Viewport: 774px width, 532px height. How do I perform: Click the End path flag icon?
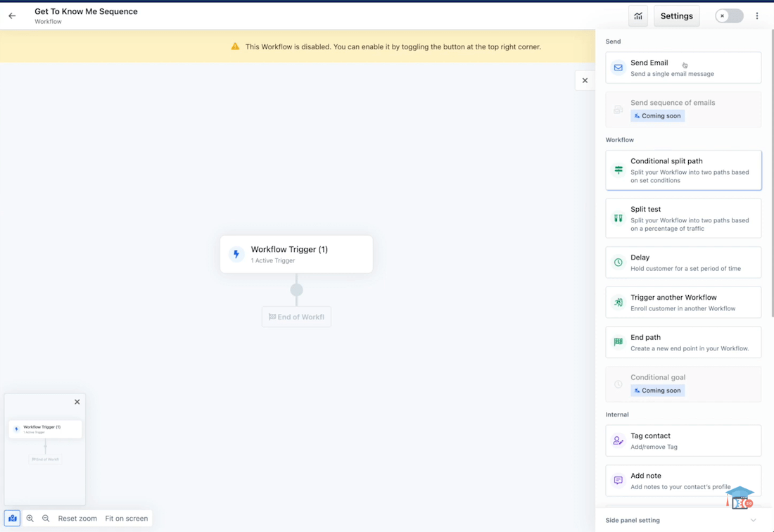(618, 342)
